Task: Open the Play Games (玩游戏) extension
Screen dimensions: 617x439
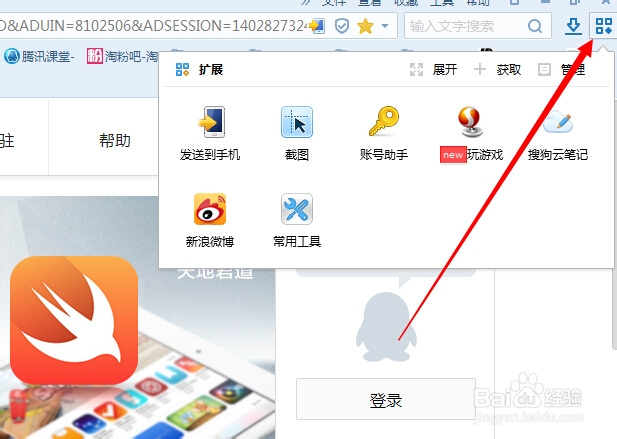Action: (471, 133)
